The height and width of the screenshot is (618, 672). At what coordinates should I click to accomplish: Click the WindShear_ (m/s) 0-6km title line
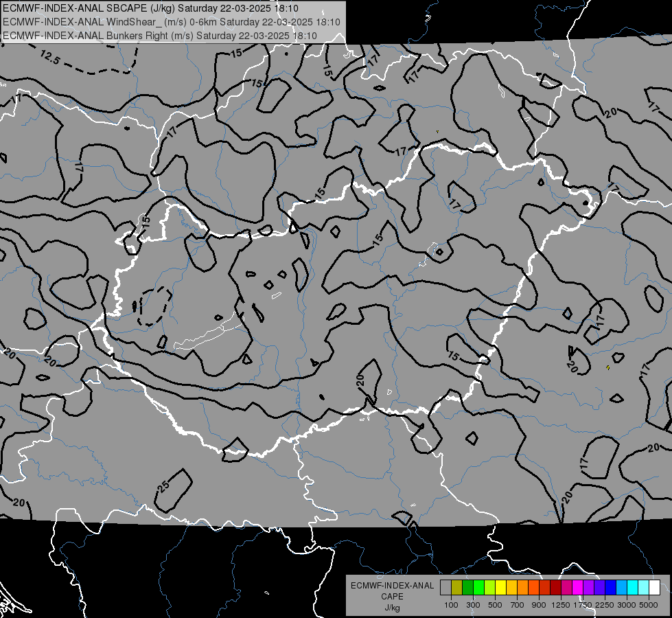click(172, 22)
